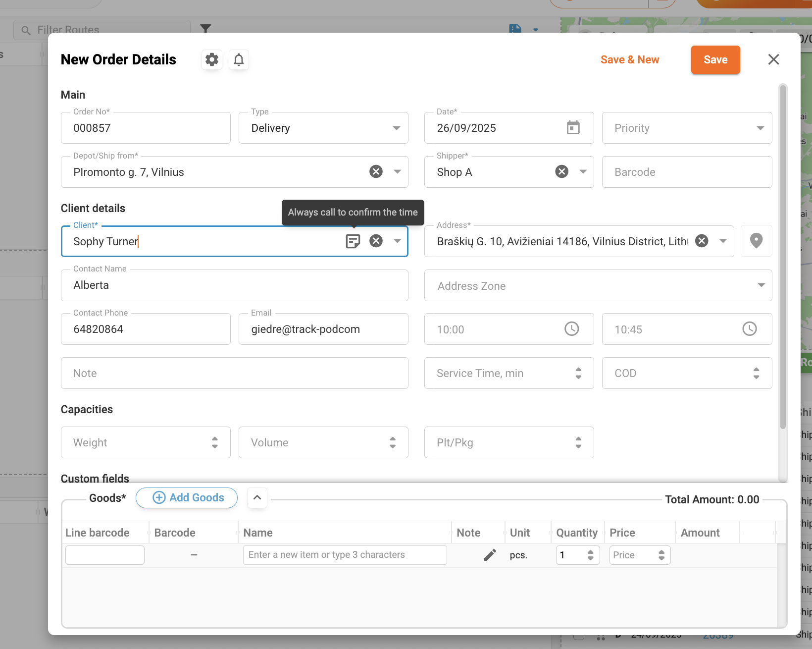Open time picker for 10:45 field
The image size is (812, 649).
[750, 329]
